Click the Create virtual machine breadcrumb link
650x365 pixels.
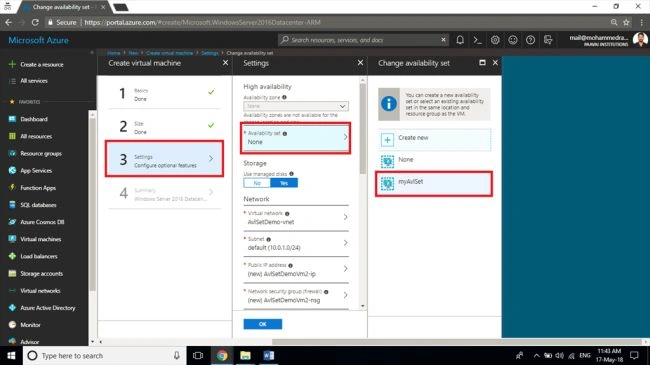tap(170, 53)
